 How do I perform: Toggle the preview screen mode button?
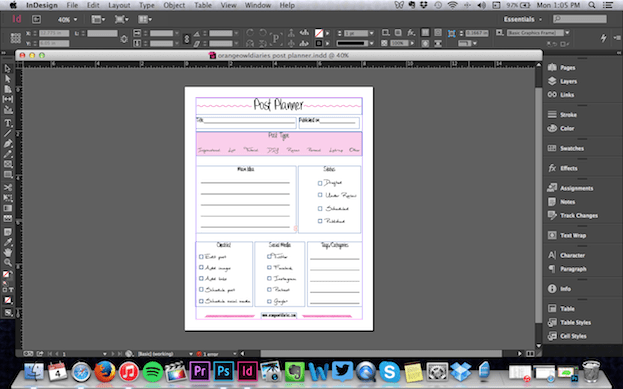tap(8, 313)
